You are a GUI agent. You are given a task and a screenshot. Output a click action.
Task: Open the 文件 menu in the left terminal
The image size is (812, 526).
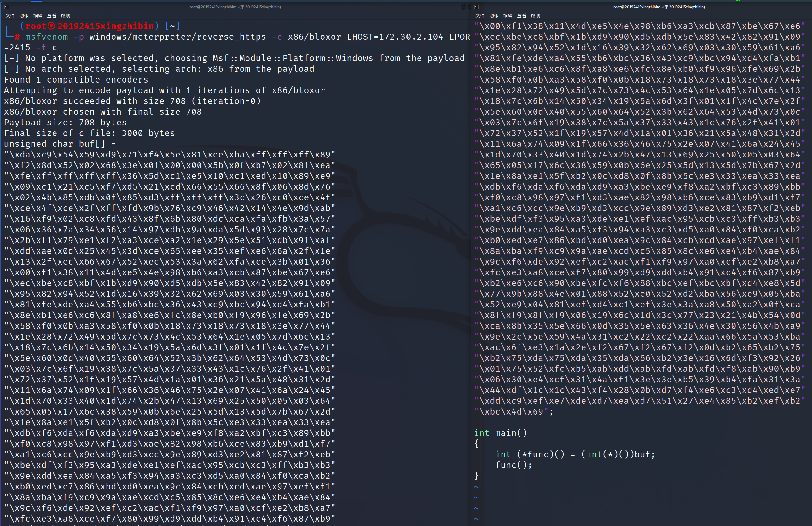[x=10, y=16]
